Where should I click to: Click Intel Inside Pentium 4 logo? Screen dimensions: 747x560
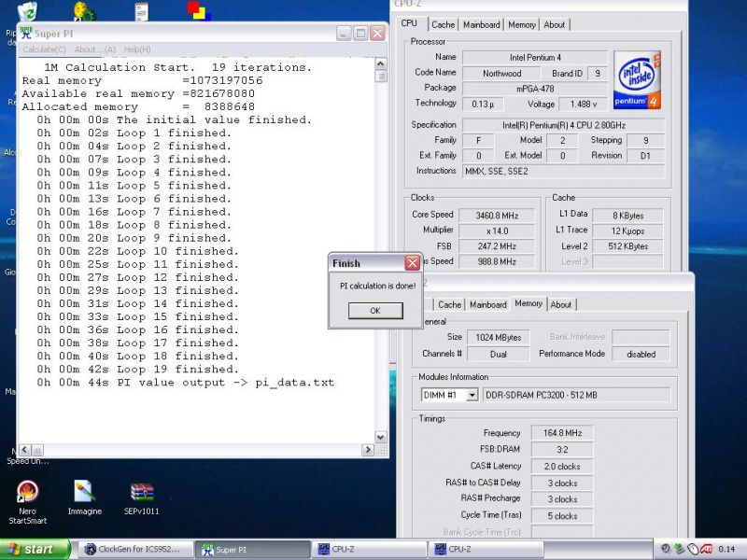[x=637, y=80]
